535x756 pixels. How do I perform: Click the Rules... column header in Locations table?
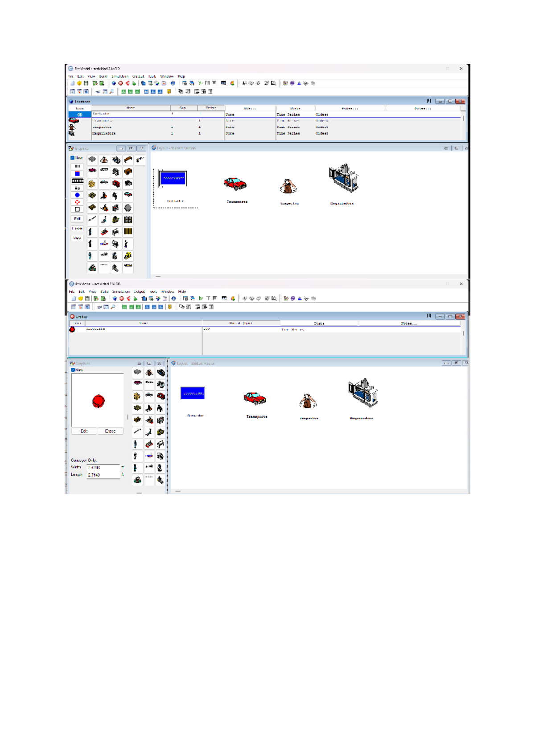(x=350, y=108)
